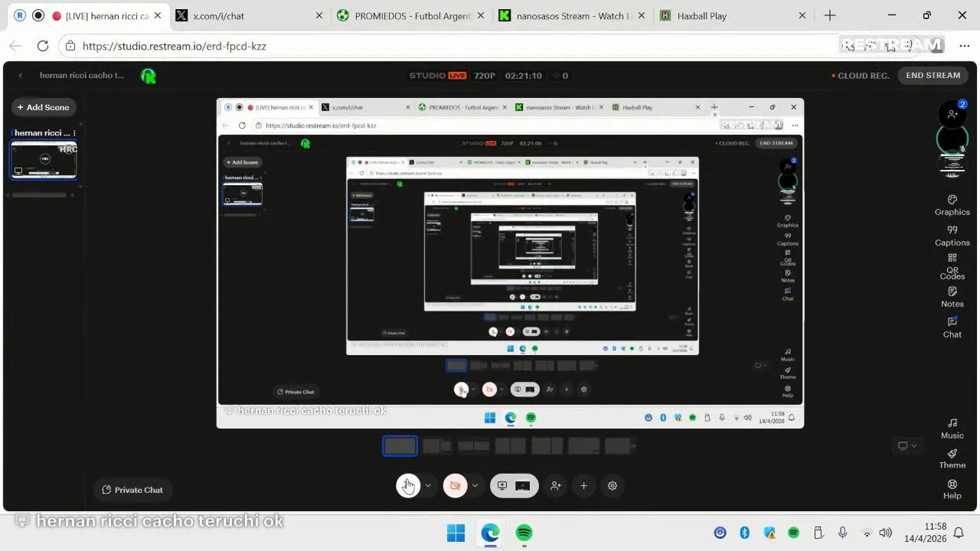Viewport: 980px width, 551px height.
Task: Click the invite guests icon with badge 2
Action: point(952,113)
